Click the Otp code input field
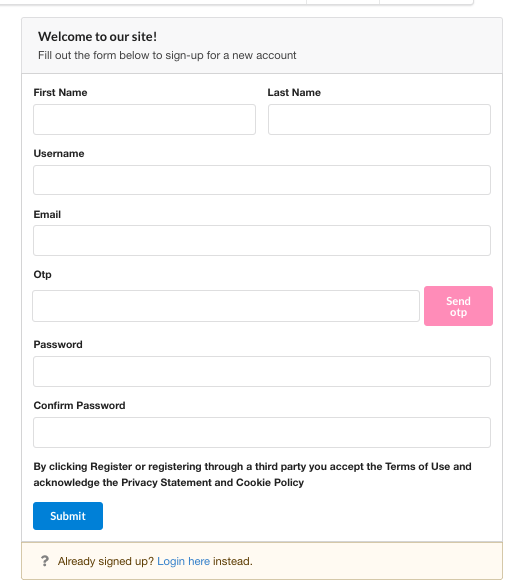 226,306
